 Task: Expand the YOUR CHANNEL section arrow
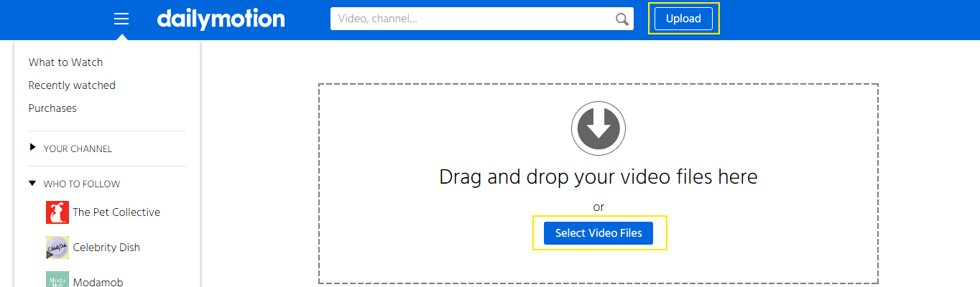[x=32, y=148]
